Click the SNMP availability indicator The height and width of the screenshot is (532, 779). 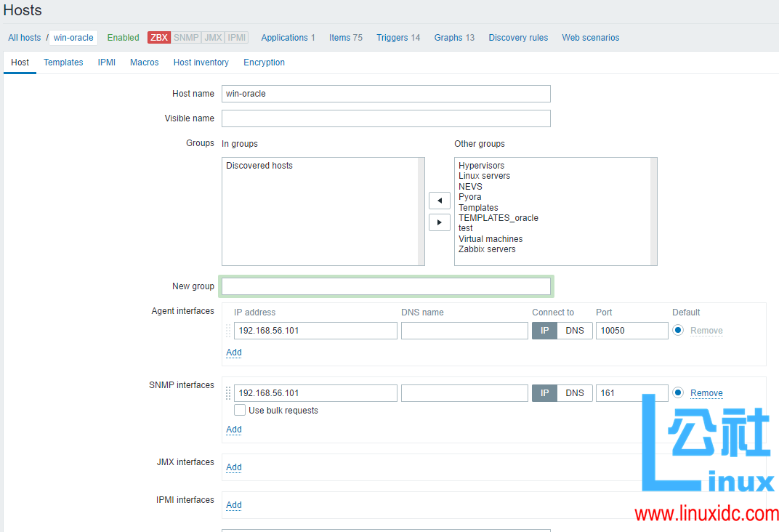click(x=186, y=37)
